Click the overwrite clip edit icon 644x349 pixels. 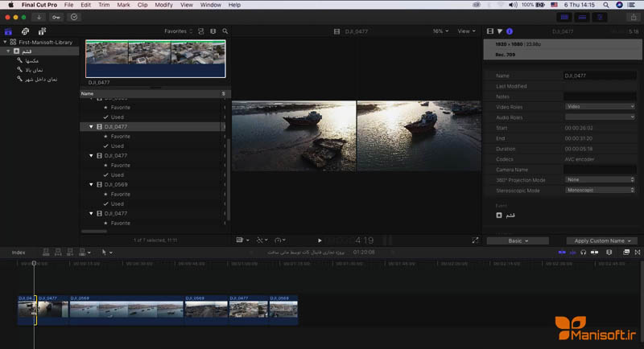pos(82,253)
